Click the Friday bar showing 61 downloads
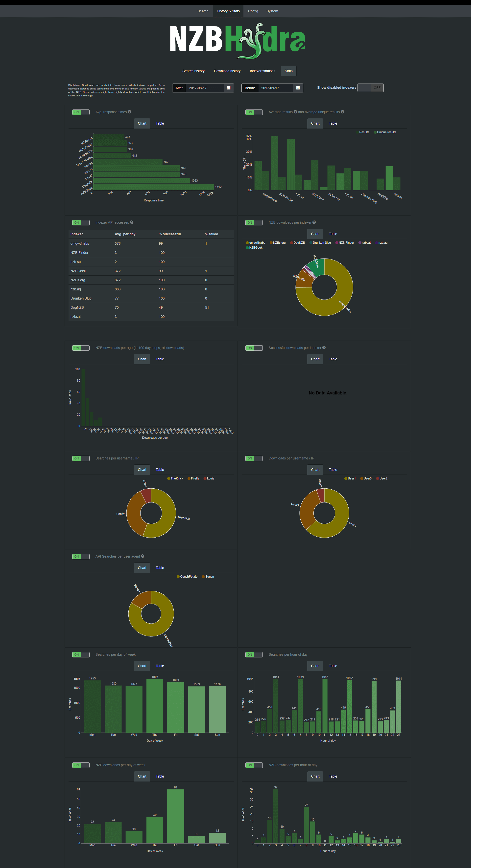477x868 pixels. coord(175,816)
